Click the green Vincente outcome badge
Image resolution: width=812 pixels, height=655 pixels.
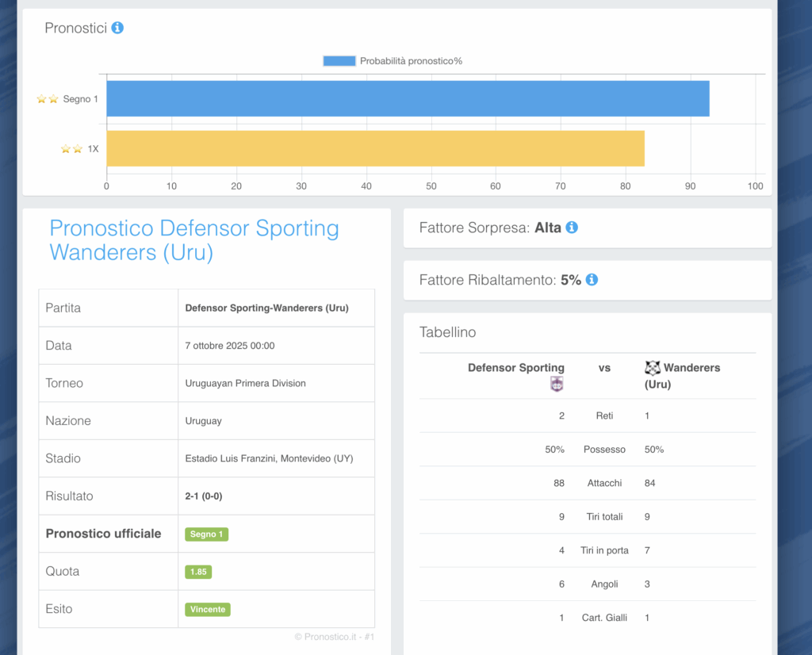pyautogui.click(x=208, y=610)
